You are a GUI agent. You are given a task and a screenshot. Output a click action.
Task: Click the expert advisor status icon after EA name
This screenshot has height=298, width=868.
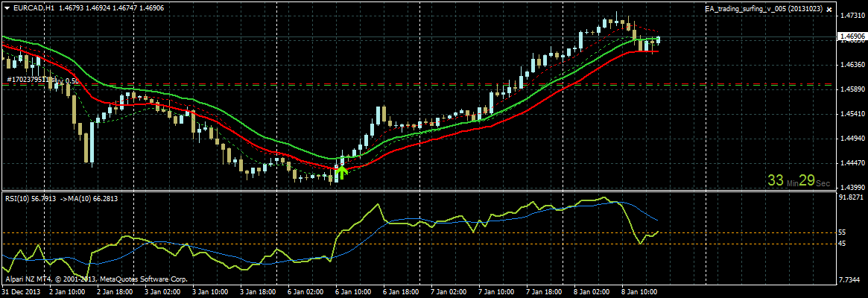pos(829,10)
